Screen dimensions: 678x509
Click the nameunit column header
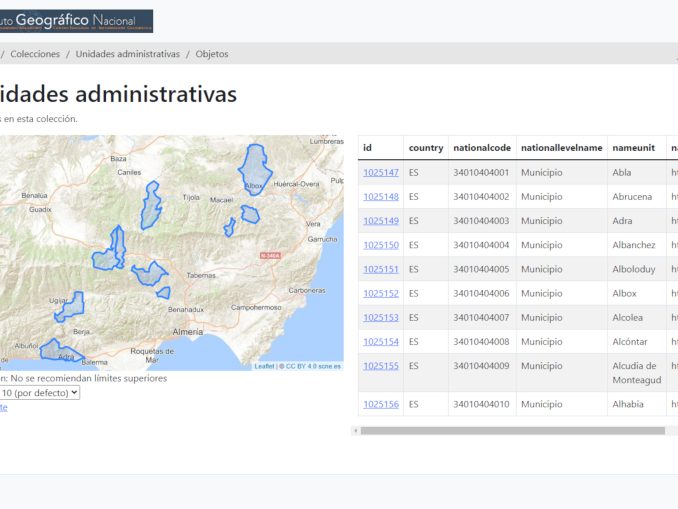633,148
